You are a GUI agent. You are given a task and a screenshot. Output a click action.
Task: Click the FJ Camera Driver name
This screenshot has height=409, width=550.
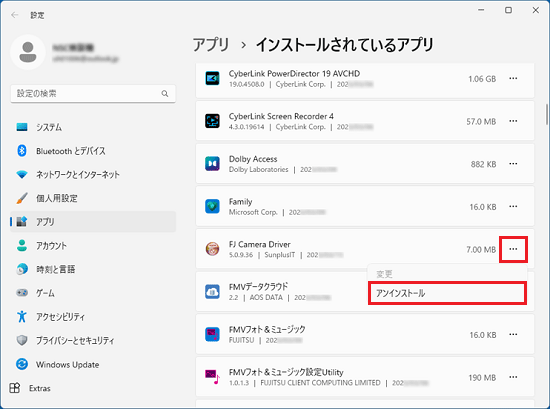(260, 244)
